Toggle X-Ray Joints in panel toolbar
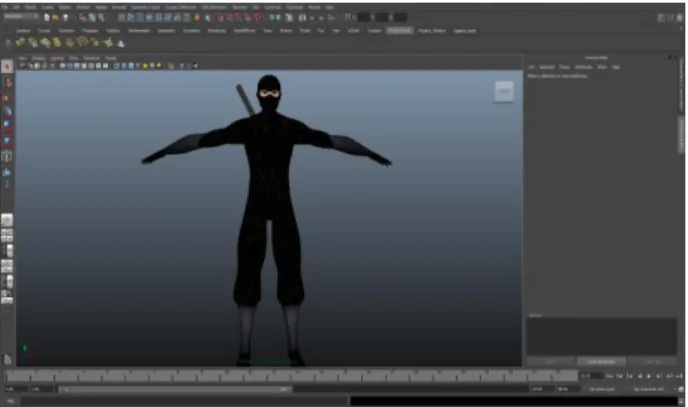 (195, 66)
